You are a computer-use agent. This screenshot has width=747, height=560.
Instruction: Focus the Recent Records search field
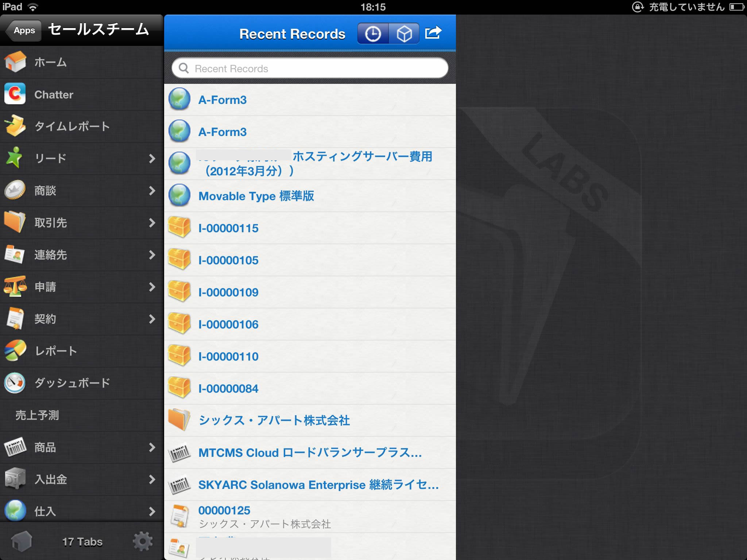pos(310,68)
